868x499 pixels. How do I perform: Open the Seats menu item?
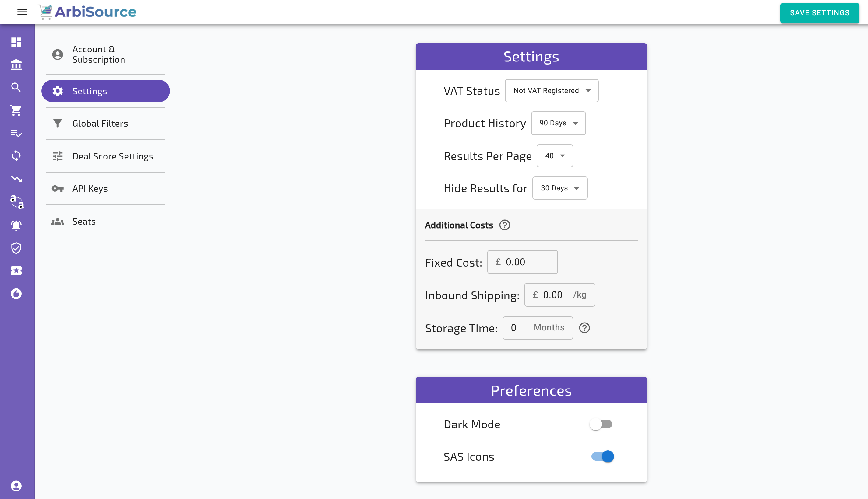(106, 222)
